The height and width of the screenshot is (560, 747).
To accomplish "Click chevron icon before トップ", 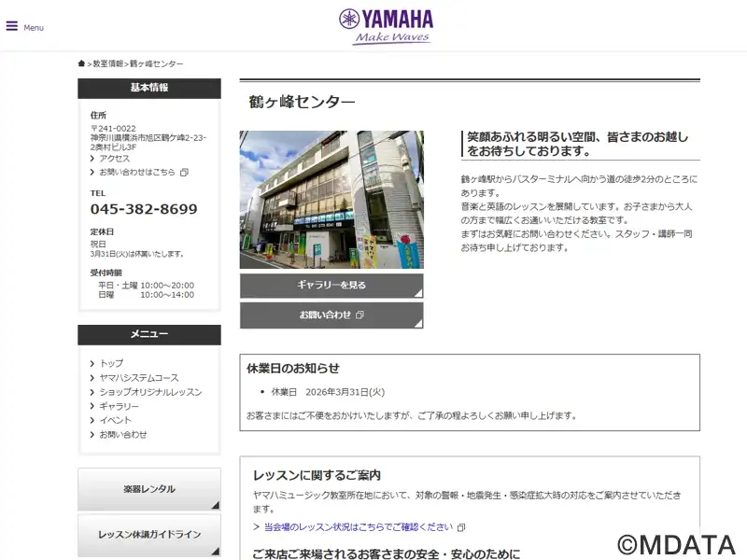I will (x=92, y=364).
